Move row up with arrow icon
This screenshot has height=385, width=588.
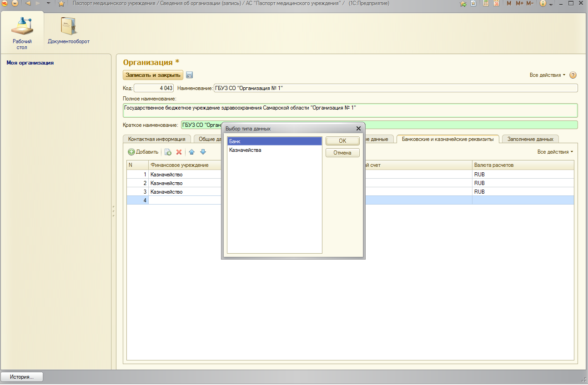[192, 152]
